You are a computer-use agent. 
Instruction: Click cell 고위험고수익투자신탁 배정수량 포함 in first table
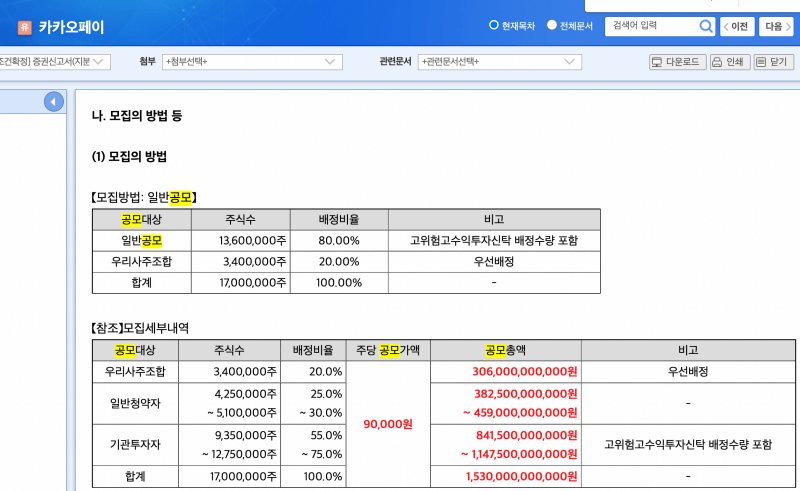coord(494,240)
